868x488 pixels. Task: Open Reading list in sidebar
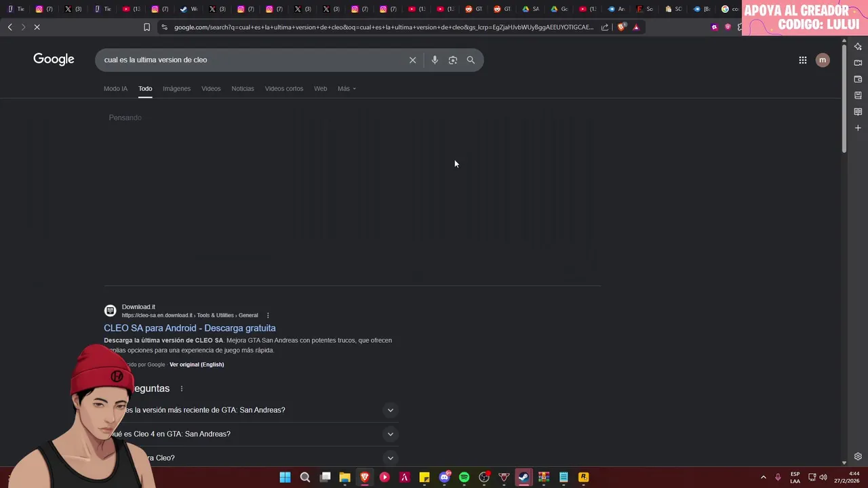click(x=858, y=112)
